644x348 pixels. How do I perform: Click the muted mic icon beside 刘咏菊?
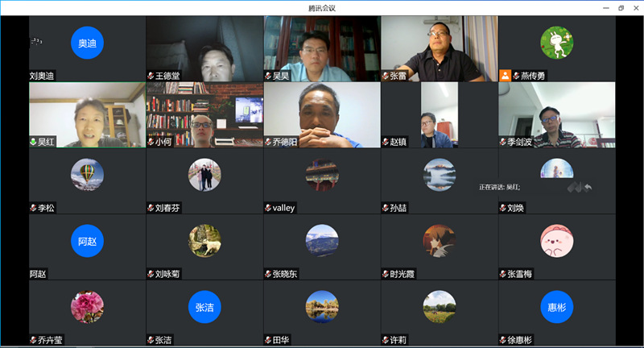click(150, 274)
